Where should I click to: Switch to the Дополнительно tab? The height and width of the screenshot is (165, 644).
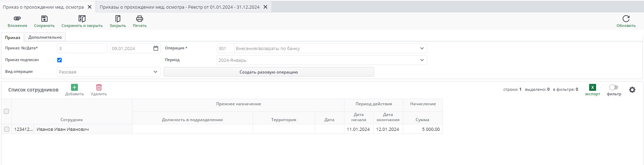click(45, 37)
